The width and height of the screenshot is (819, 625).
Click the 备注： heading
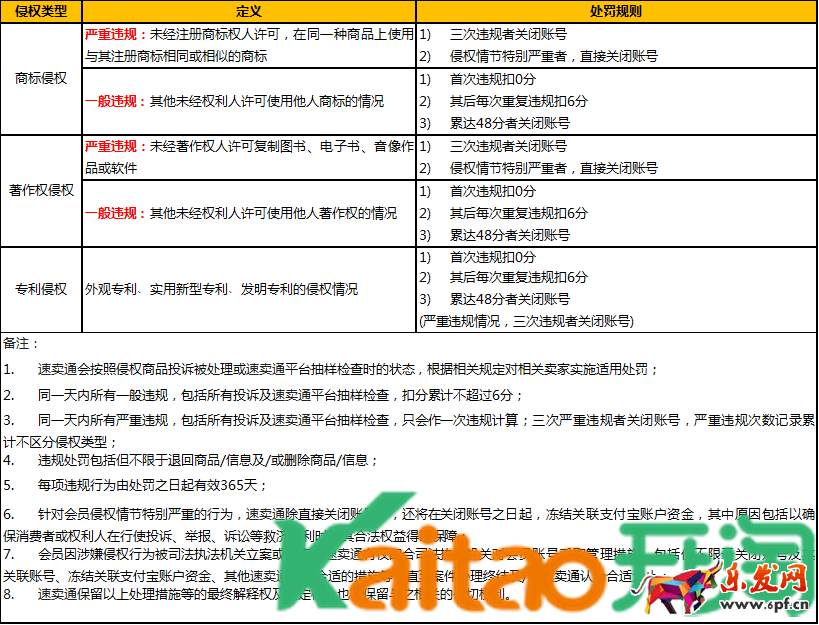tap(21, 344)
